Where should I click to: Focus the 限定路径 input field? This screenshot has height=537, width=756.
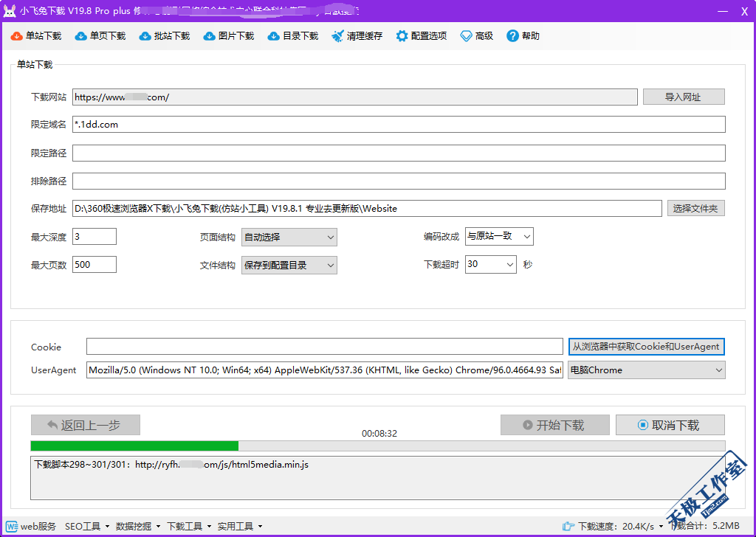pos(399,153)
